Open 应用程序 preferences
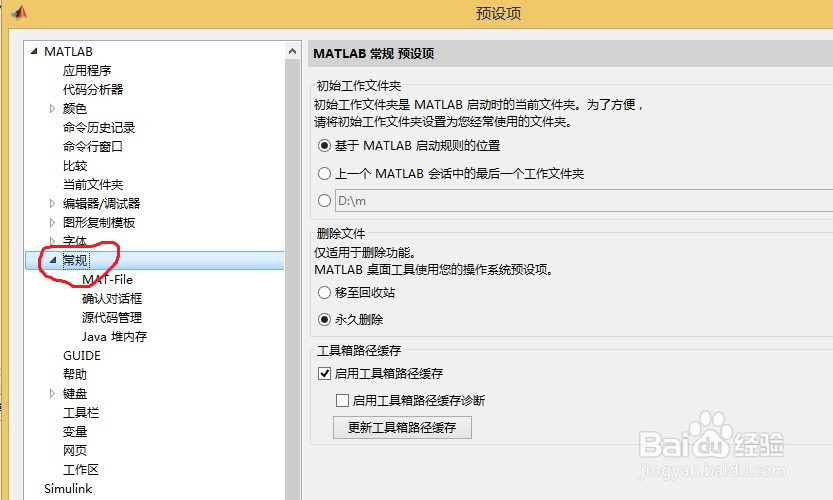The width and height of the screenshot is (833, 500). pos(87,71)
